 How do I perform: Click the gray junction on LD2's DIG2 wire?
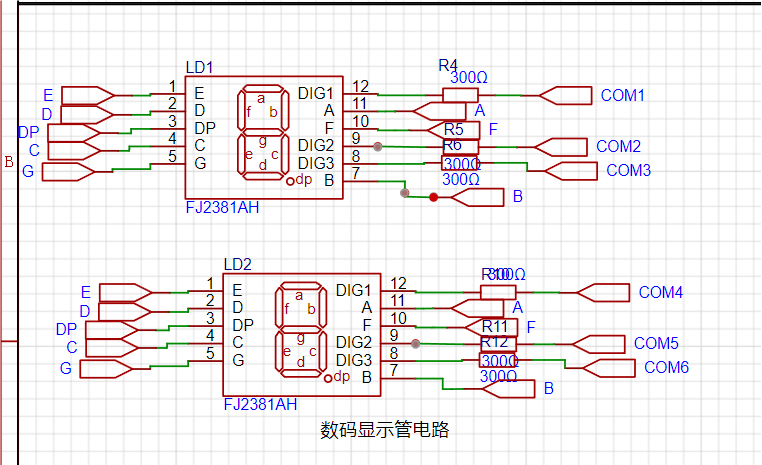coord(416,344)
